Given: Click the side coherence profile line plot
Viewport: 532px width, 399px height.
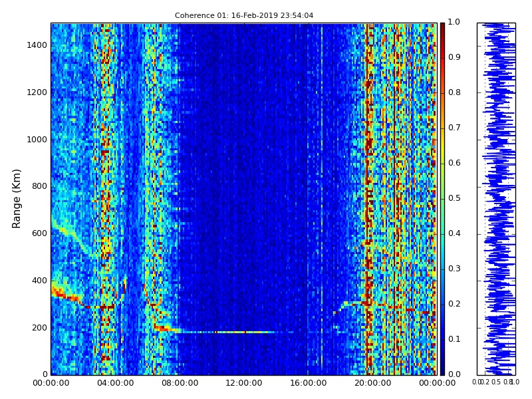Looking at the screenshot, I should click(x=496, y=199).
